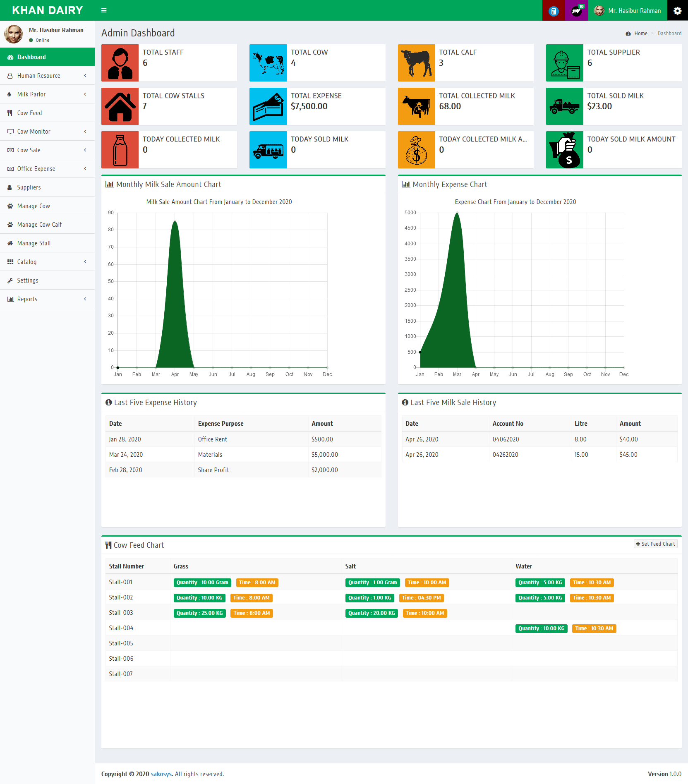Open the Settings wrench icon in sidebar
Image resolution: width=688 pixels, height=784 pixels.
pyautogui.click(x=10, y=280)
